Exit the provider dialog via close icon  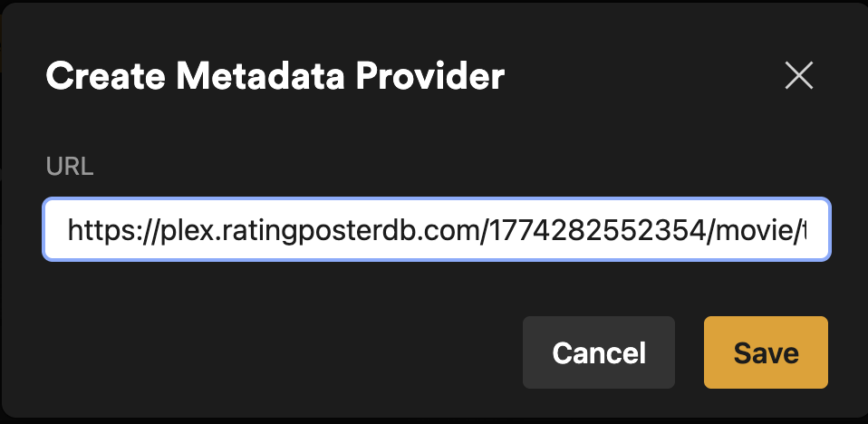click(799, 75)
